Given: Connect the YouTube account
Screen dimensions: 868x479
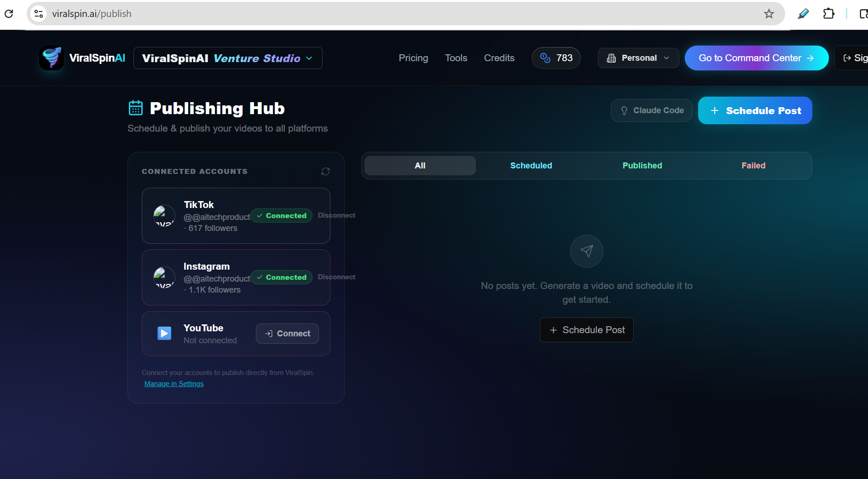Looking at the screenshot, I should pyautogui.click(x=287, y=334).
